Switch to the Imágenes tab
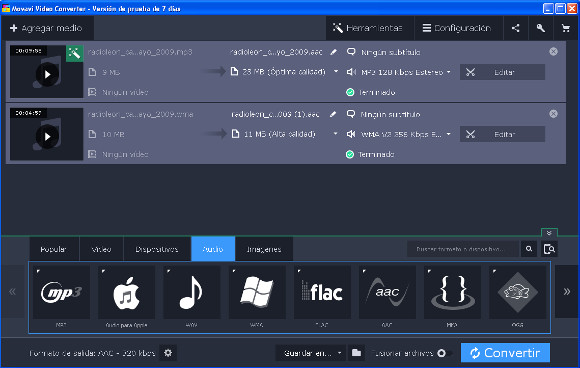 pos(264,249)
